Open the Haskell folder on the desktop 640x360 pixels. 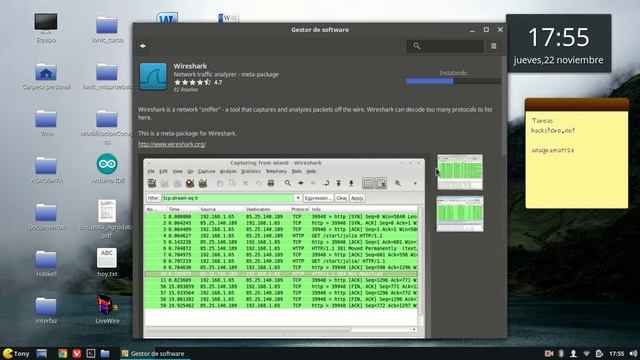(x=46, y=263)
